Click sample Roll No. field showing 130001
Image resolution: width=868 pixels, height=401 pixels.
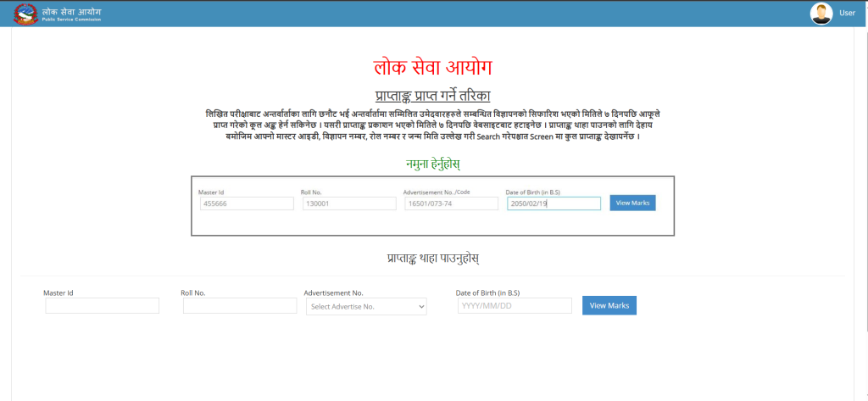pos(349,203)
